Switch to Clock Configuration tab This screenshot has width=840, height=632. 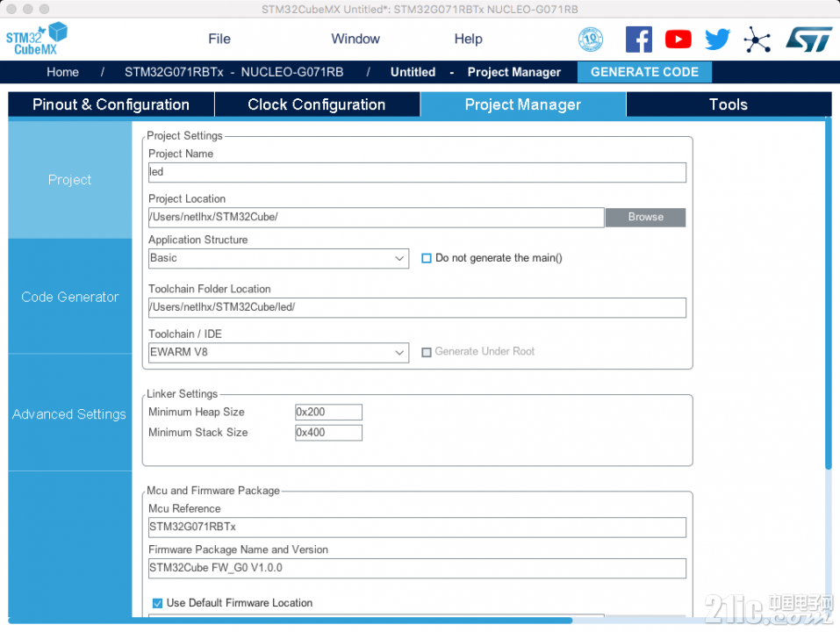coord(317,104)
